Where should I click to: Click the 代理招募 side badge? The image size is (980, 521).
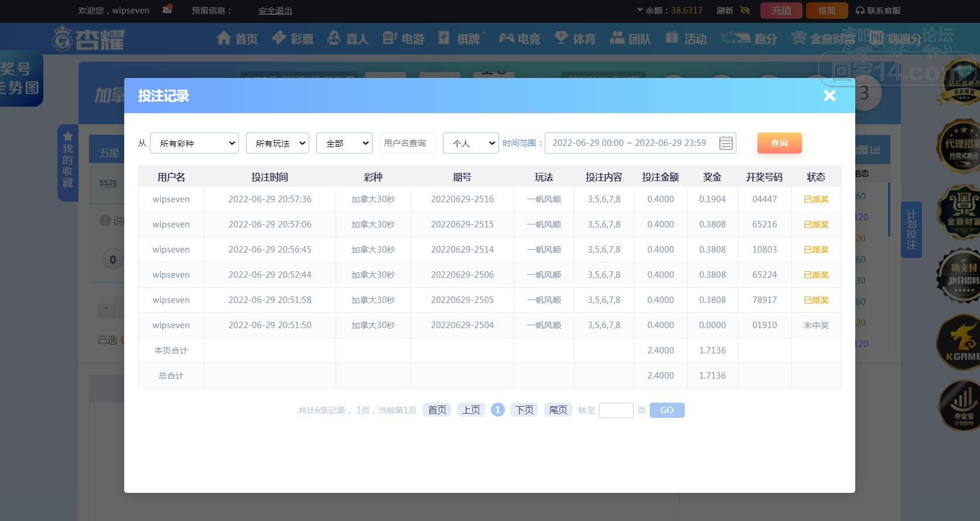(x=958, y=147)
